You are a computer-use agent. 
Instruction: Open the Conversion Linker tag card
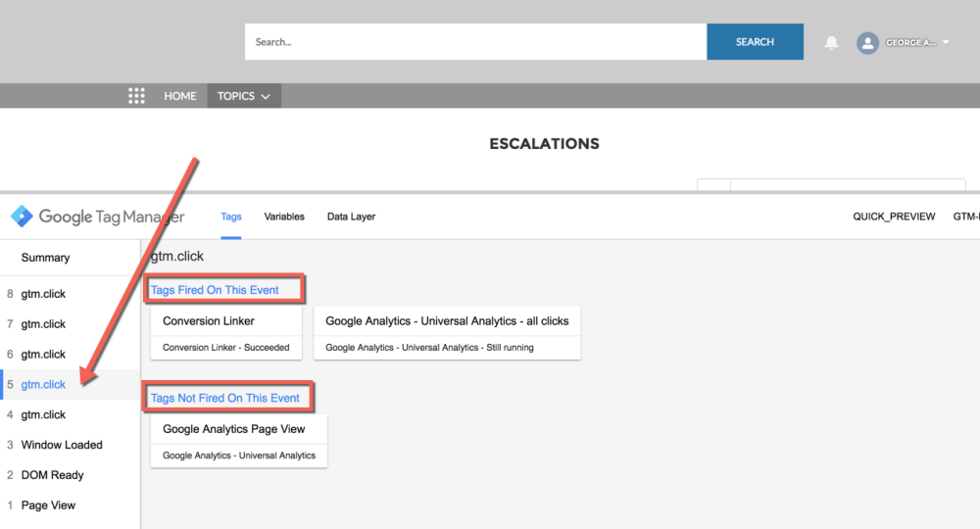(226, 333)
